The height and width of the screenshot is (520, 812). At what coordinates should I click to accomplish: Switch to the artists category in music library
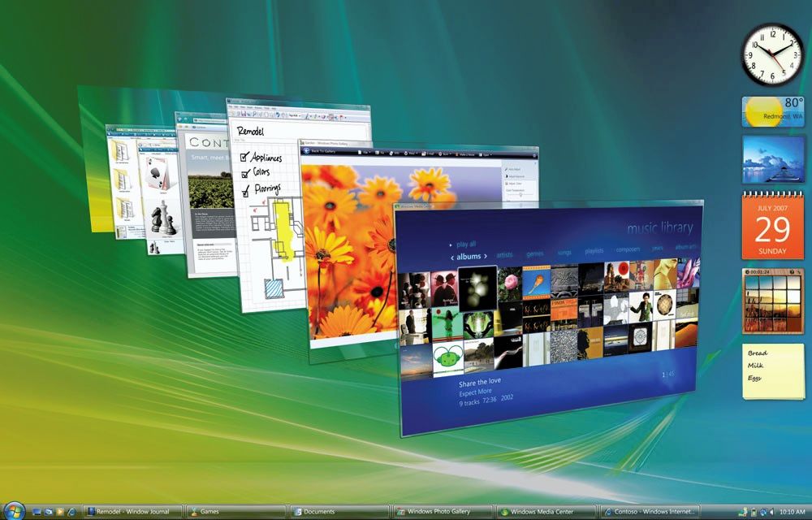click(x=504, y=255)
